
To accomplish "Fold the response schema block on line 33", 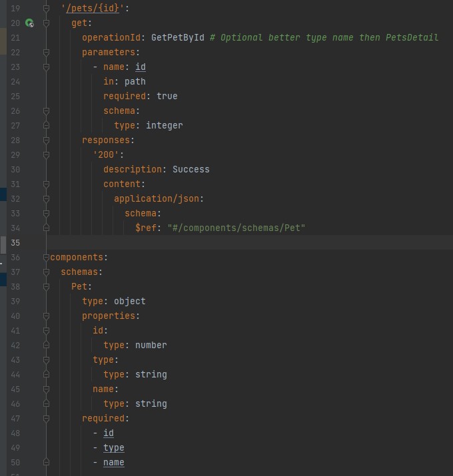I will click(x=46, y=214).
